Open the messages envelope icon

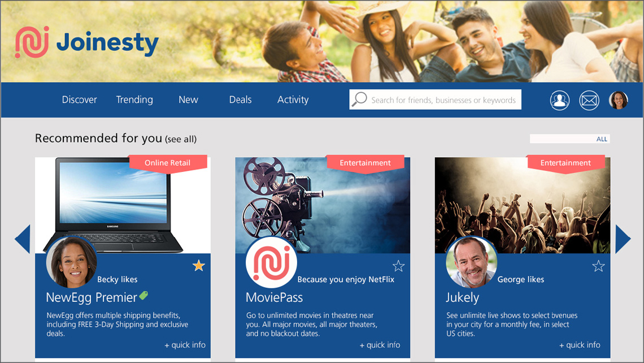589,100
